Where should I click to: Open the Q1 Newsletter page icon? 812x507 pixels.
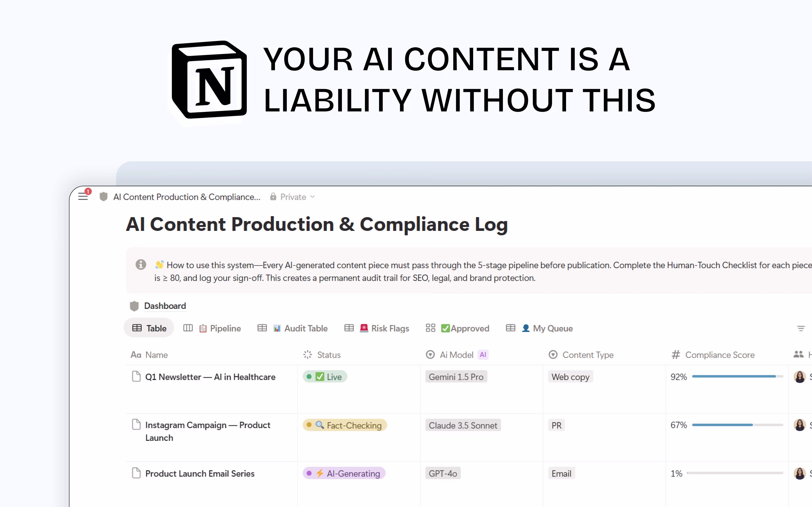click(136, 376)
